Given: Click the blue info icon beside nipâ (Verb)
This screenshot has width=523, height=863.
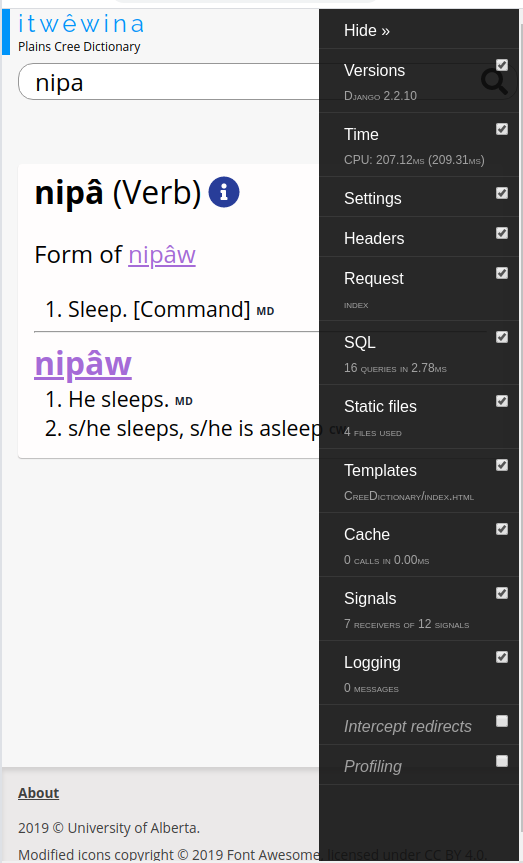Looking at the screenshot, I should coord(224,192).
